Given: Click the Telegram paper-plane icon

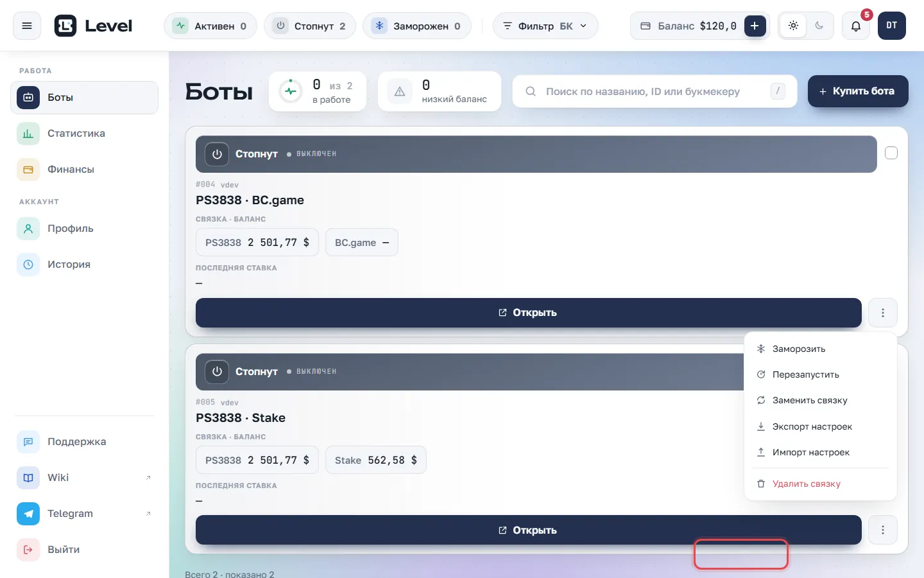Looking at the screenshot, I should point(28,514).
